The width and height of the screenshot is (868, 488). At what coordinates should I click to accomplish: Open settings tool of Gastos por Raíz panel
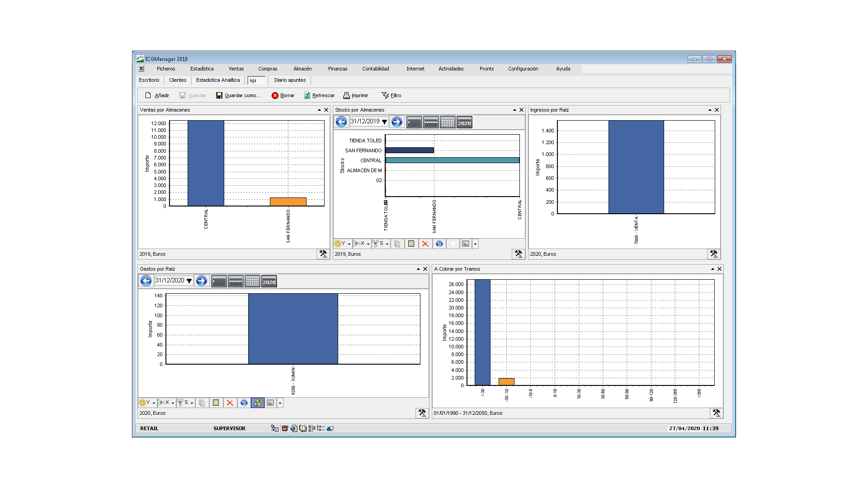point(422,413)
